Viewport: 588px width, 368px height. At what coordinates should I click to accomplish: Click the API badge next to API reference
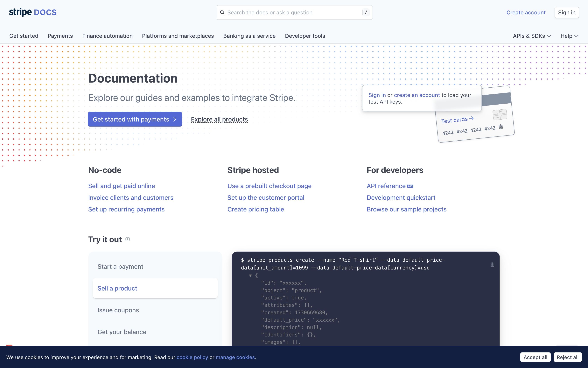(x=410, y=186)
